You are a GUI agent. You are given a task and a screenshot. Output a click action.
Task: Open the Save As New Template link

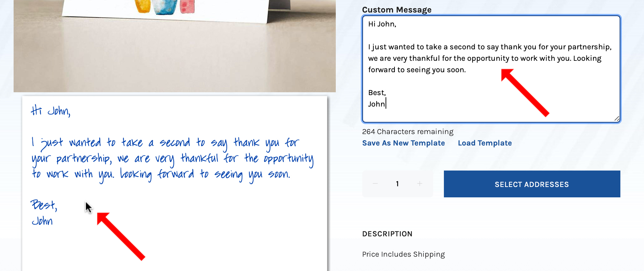[403, 143]
